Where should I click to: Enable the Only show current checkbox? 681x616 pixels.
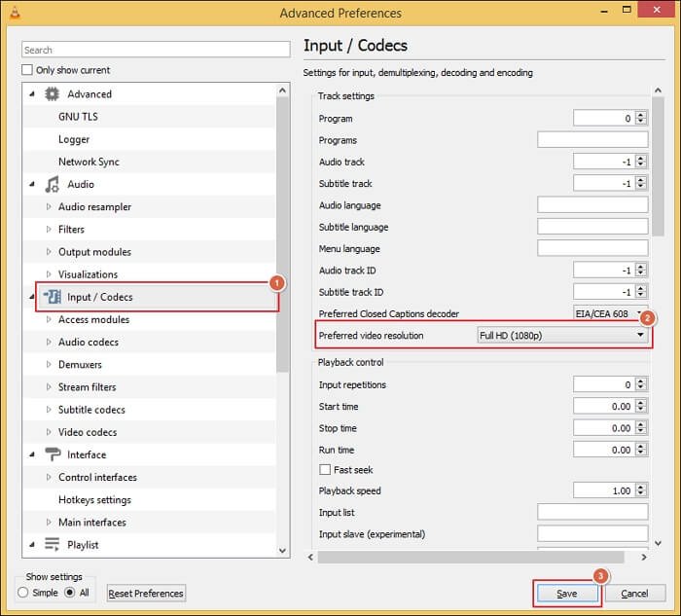(x=27, y=70)
